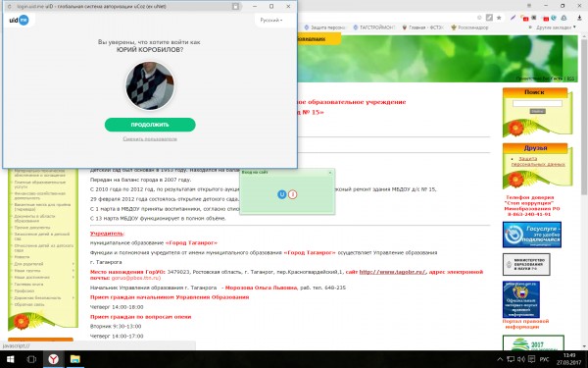
Task: Expand the Для родителей sidebar submenu
Action: pos(43,264)
